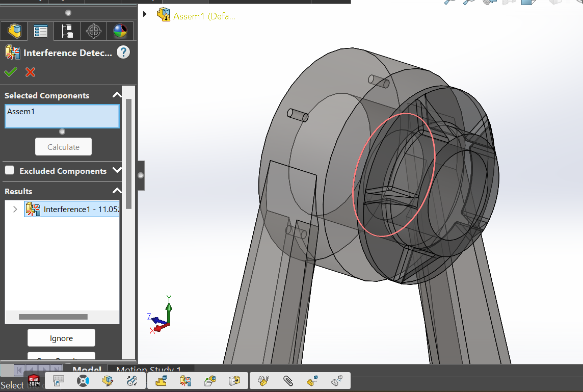Image resolution: width=583 pixels, height=392 pixels.
Task: Expand the Assem1 flyout tree node
Action: [145, 15]
